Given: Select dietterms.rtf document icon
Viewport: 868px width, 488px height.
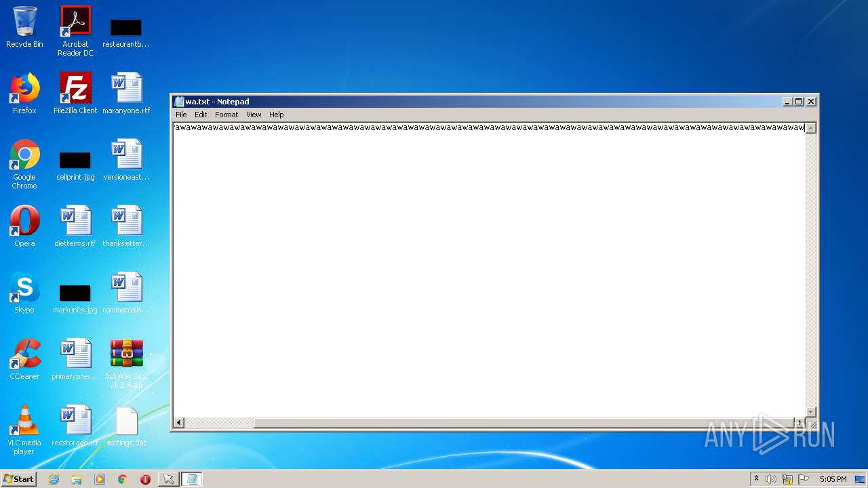Looking at the screenshot, I should click(x=75, y=226).
